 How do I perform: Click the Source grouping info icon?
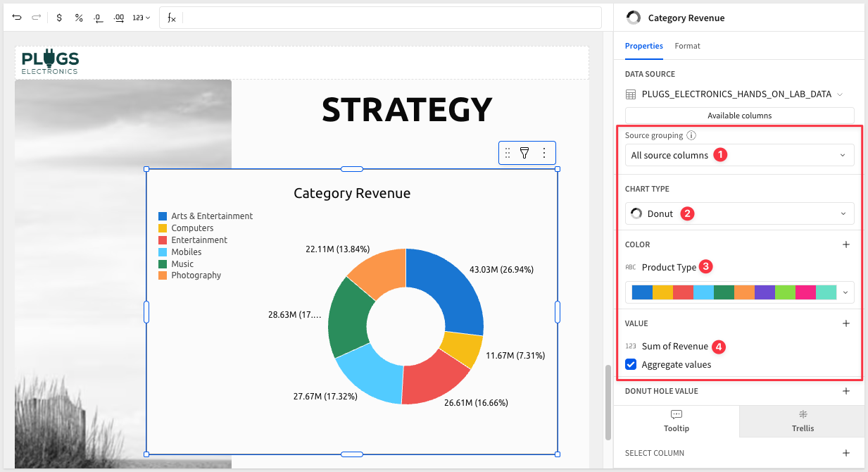(x=691, y=135)
